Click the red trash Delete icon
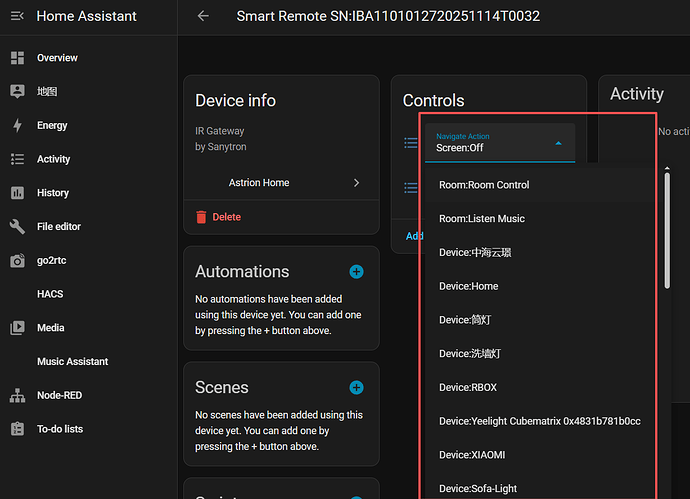The height and width of the screenshot is (499, 690). pos(201,217)
